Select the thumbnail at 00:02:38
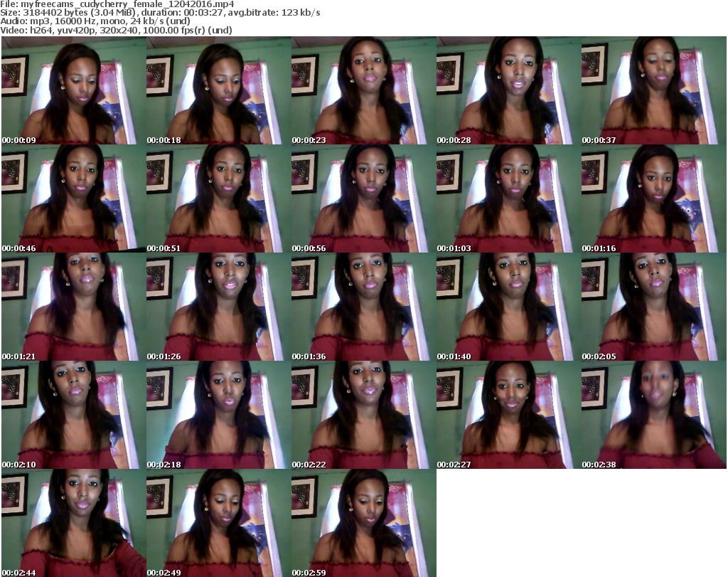This screenshot has width=728, height=577. click(653, 415)
